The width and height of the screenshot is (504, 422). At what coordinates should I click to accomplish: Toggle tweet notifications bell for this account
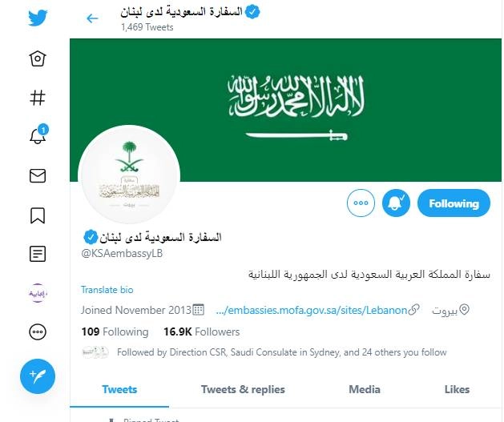coord(396,203)
